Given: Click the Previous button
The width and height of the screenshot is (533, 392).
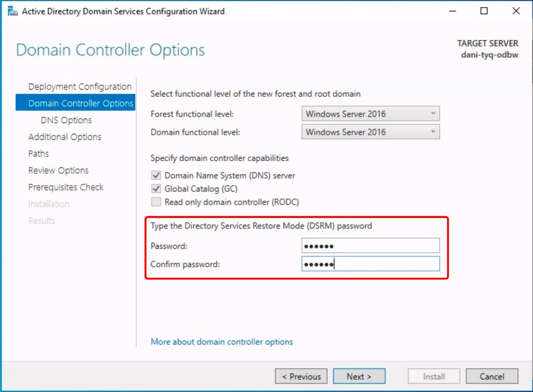Looking at the screenshot, I should pyautogui.click(x=300, y=376).
